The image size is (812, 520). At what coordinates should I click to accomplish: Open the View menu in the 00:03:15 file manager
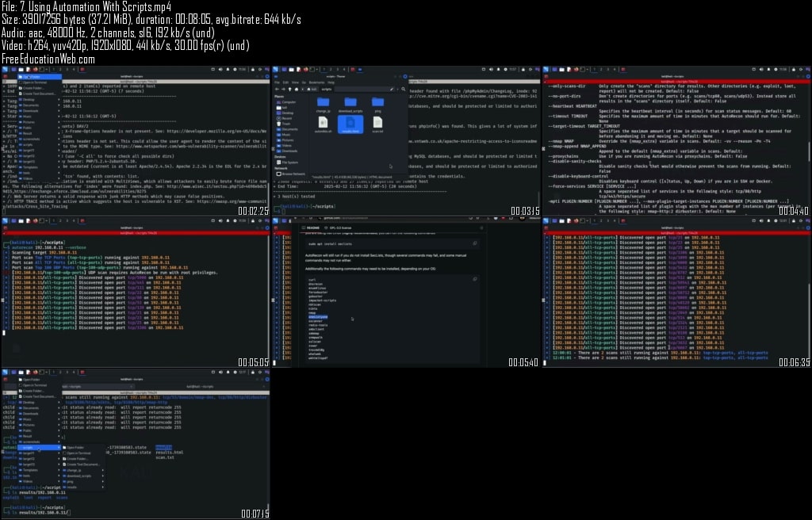tap(295, 82)
